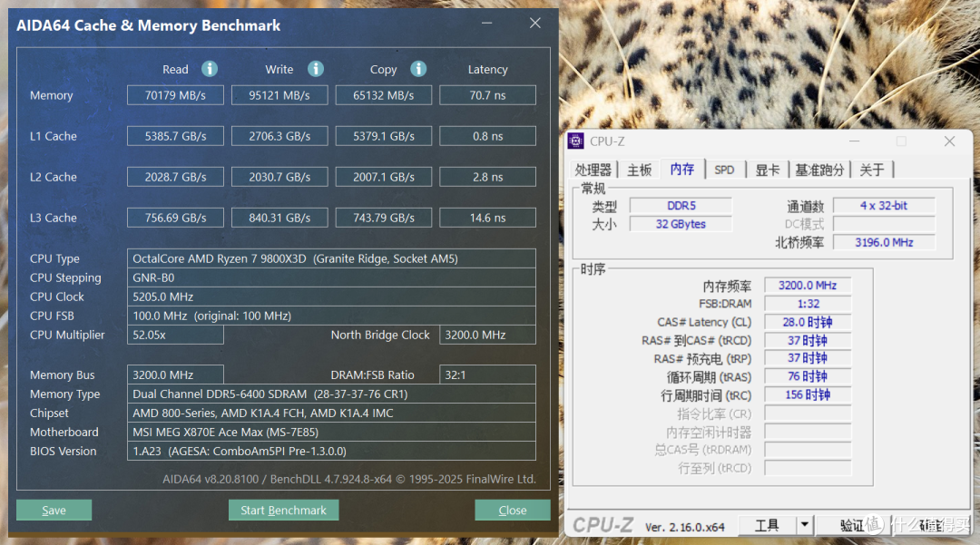
Task: Click L3 Cache Read value 756.69 GB/s
Action: (176, 218)
